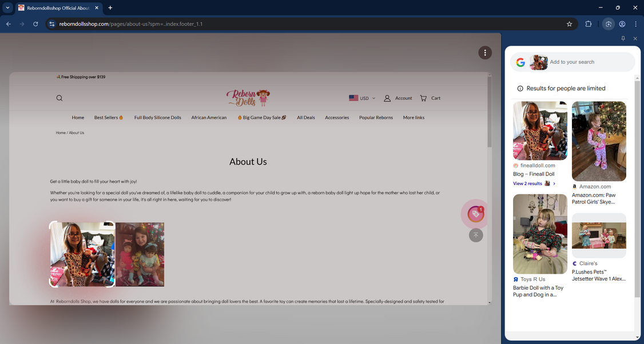This screenshot has height=344, width=644.
Task: Open info icon beside results limited notice
Action: click(520, 88)
